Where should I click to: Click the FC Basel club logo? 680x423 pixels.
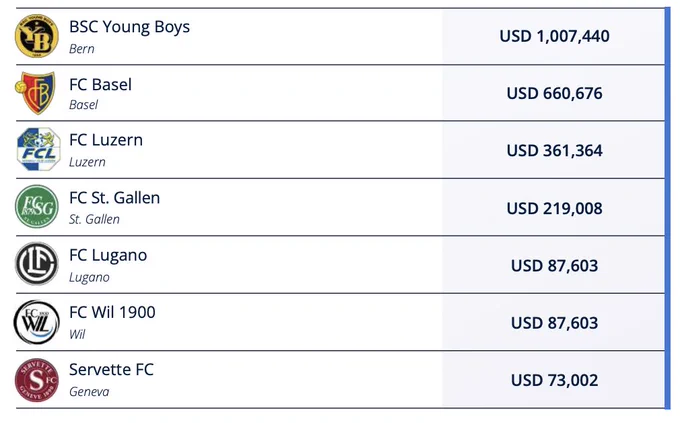point(36,93)
